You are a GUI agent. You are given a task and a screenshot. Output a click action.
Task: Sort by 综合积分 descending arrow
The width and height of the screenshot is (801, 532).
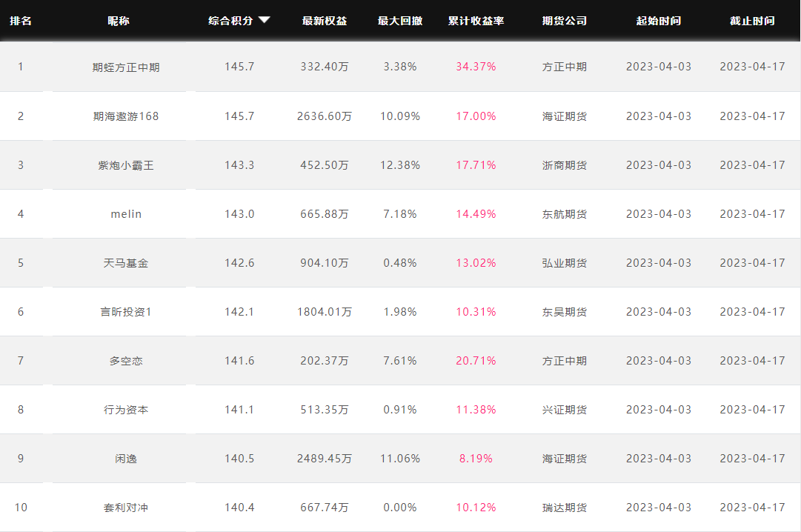pos(264,20)
